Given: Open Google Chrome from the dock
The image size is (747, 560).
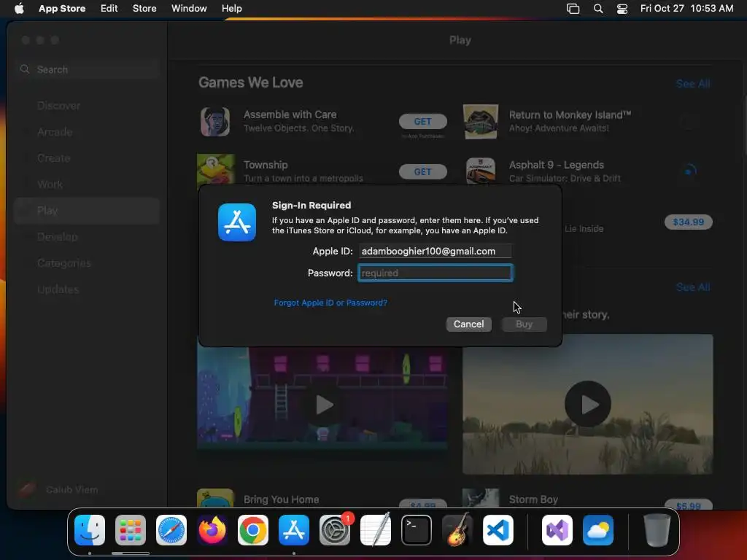Looking at the screenshot, I should [253, 530].
